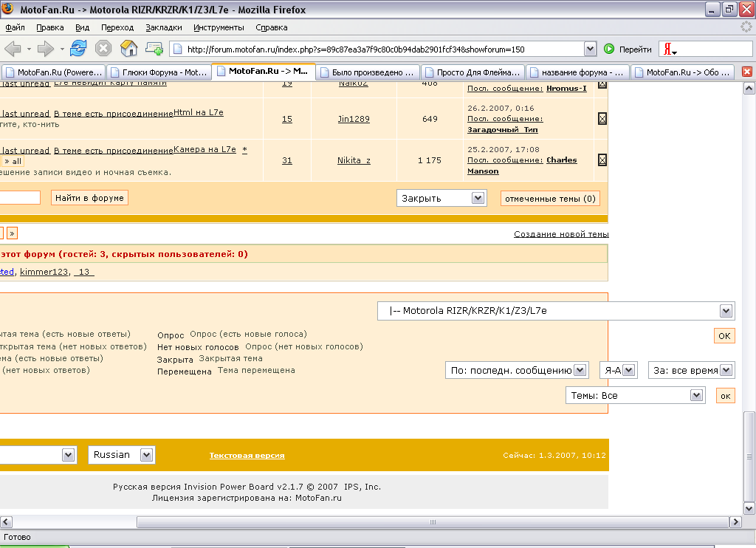Go back with the Back arrow

(13, 49)
